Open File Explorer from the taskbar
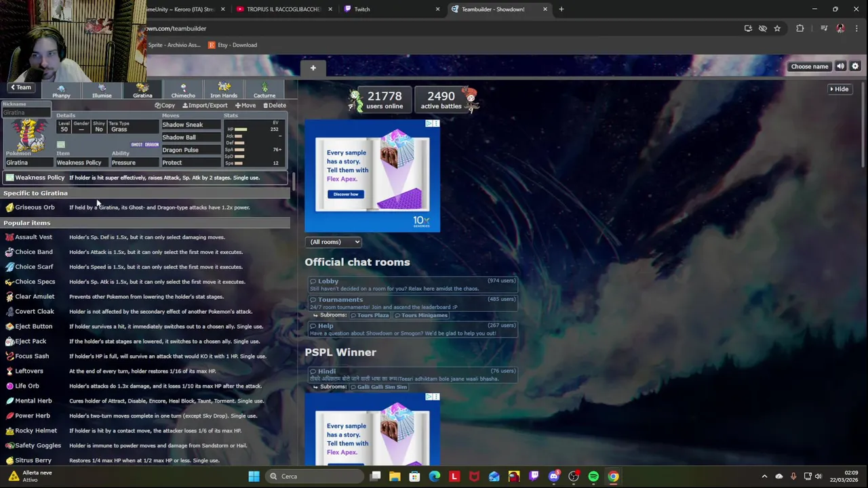This screenshot has width=868, height=488. pyautogui.click(x=395, y=476)
